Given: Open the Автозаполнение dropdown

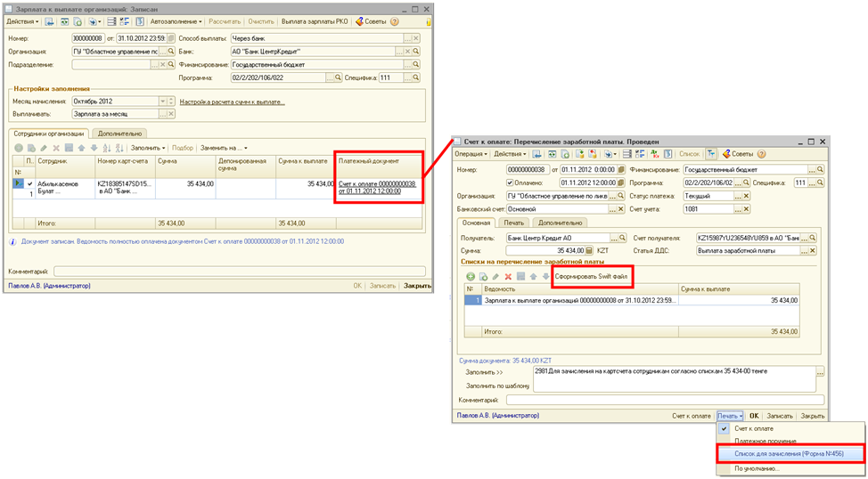Looking at the screenshot, I should (176, 20).
